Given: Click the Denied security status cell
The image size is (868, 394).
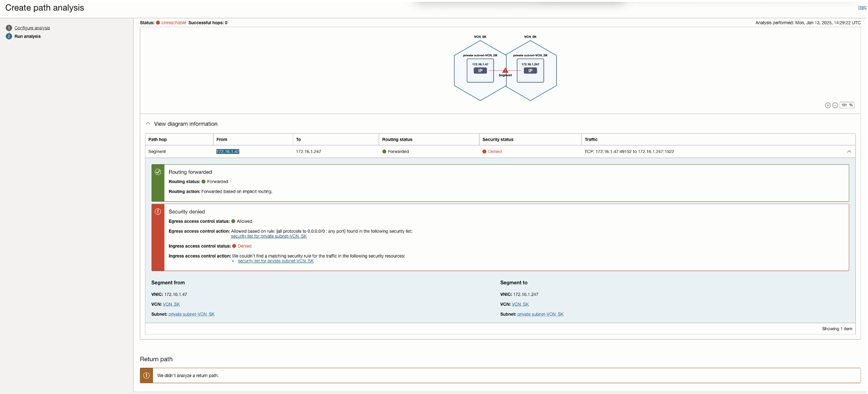Looking at the screenshot, I should [492, 152].
